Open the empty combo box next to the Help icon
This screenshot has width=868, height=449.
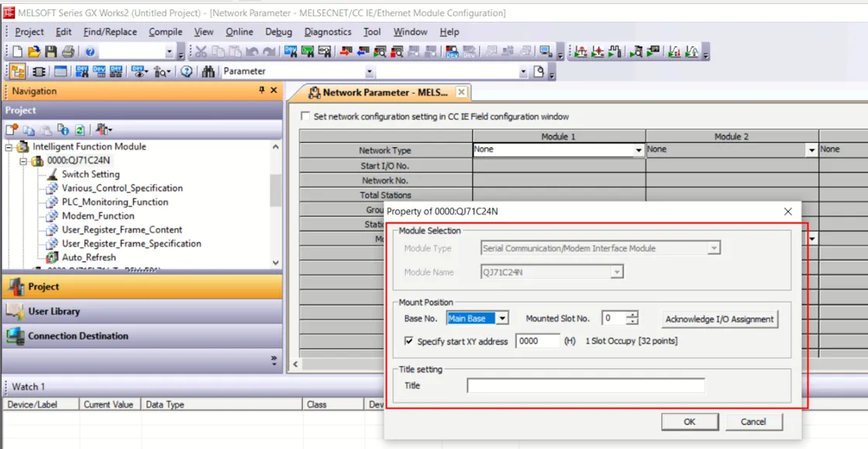(x=170, y=52)
